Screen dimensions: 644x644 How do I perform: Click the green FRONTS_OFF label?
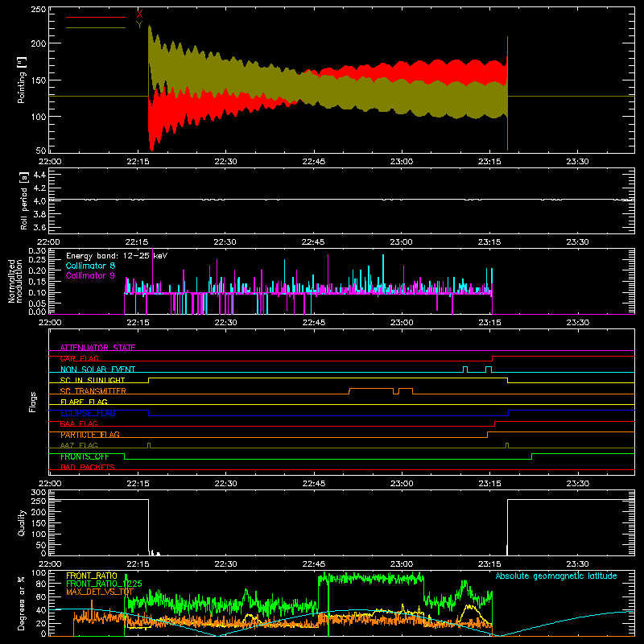(85, 456)
